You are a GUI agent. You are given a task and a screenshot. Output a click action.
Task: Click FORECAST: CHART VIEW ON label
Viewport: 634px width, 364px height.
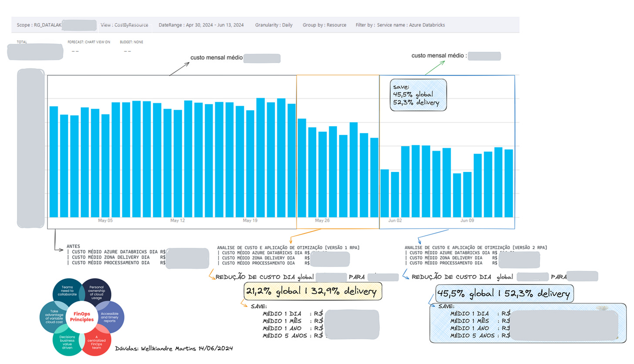click(89, 42)
